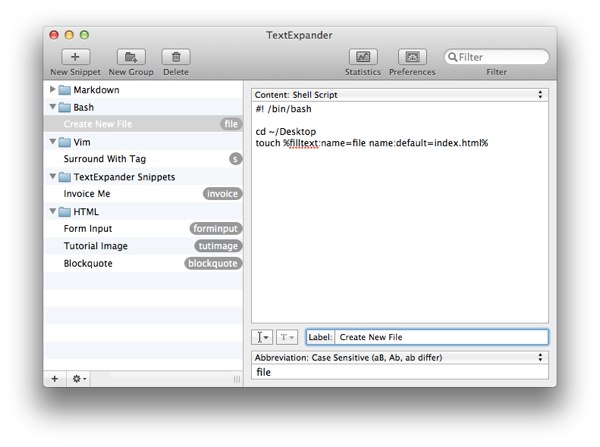
Task: Select the Create New File snippet
Action: pos(143,124)
